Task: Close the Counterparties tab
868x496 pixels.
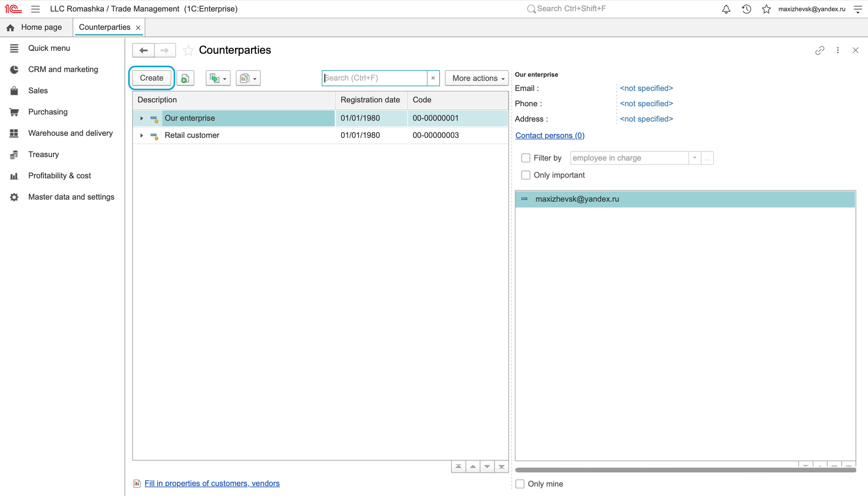Action: pyautogui.click(x=138, y=28)
